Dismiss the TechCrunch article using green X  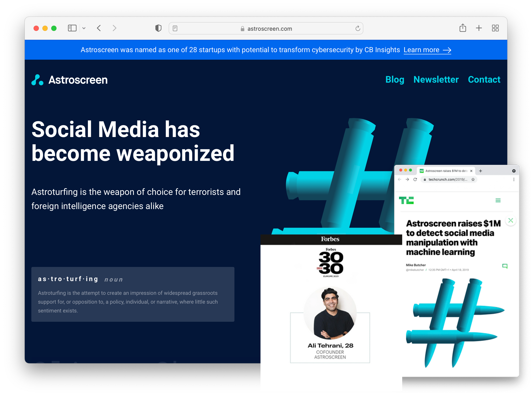pos(510,220)
